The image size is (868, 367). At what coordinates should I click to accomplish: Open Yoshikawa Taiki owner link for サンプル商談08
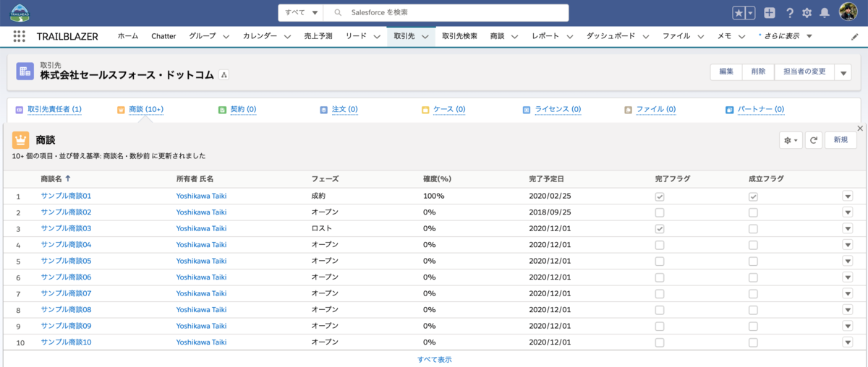[201, 310]
